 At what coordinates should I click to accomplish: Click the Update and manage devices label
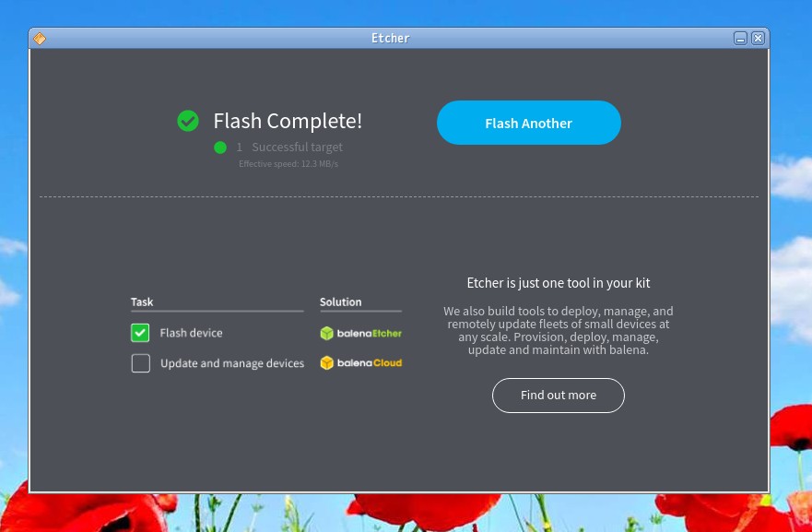coord(232,363)
